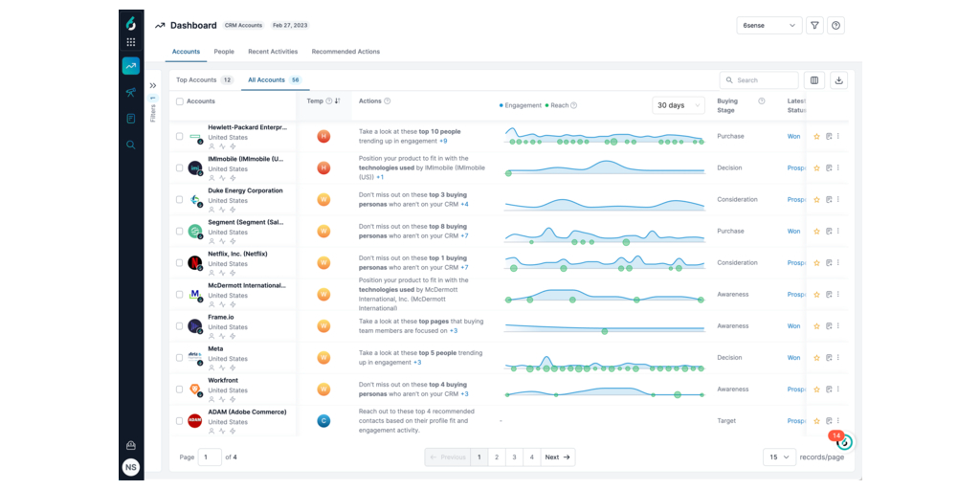Click the Netflix engagement sparkline chart

click(x=605, y=262)
